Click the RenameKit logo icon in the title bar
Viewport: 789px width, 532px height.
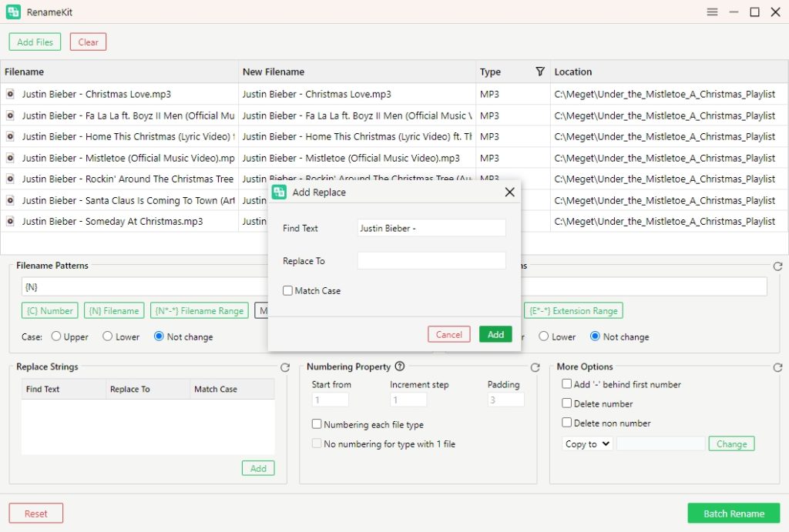point(12,12)
